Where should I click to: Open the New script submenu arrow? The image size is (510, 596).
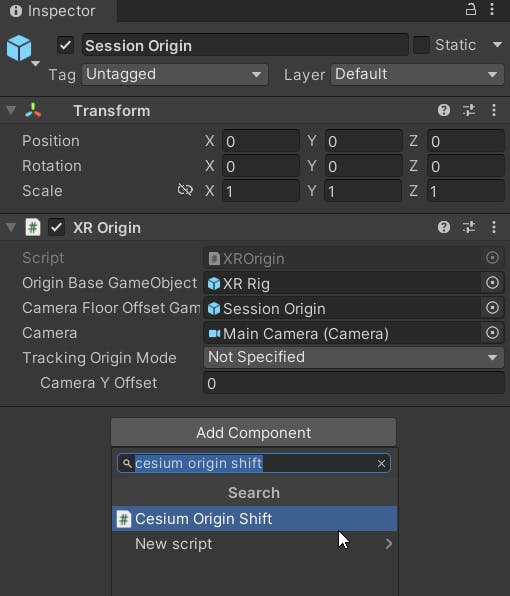point(388,544)
